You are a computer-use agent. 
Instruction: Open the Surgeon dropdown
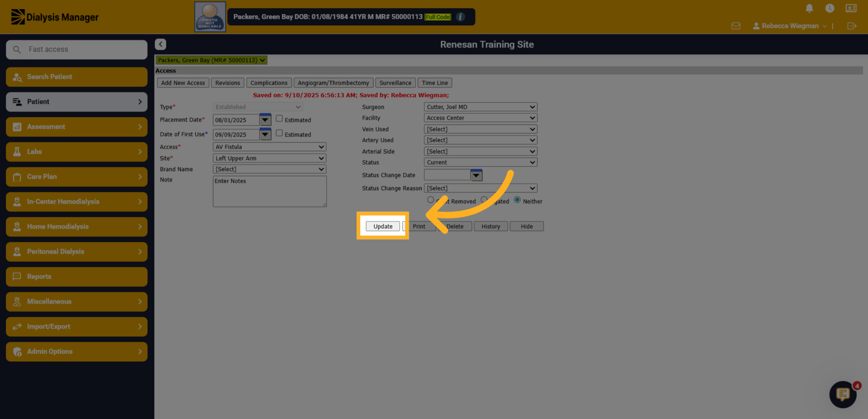pyautogui.click(x=480, y=107)
